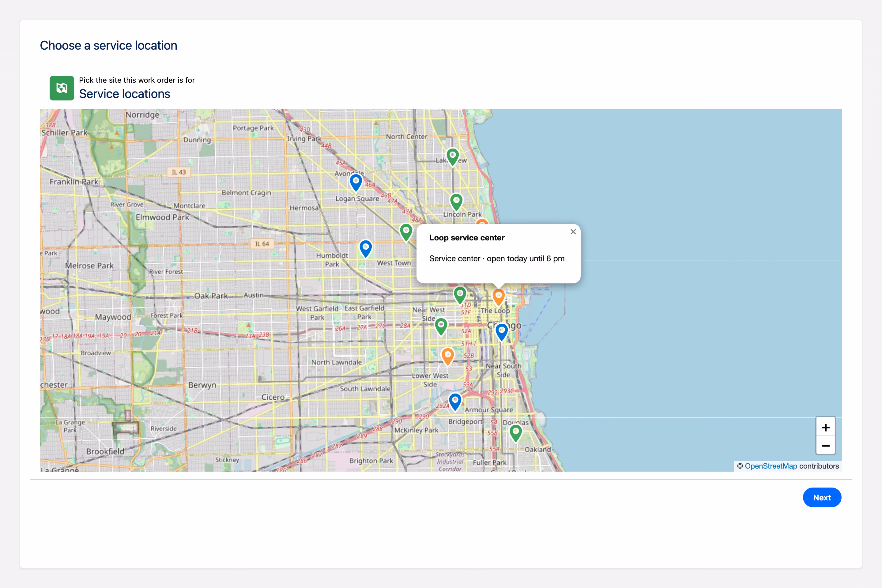Click the 'Service locations' heading
The width and height of the screenshot is (882, 588).
[125, 94]
